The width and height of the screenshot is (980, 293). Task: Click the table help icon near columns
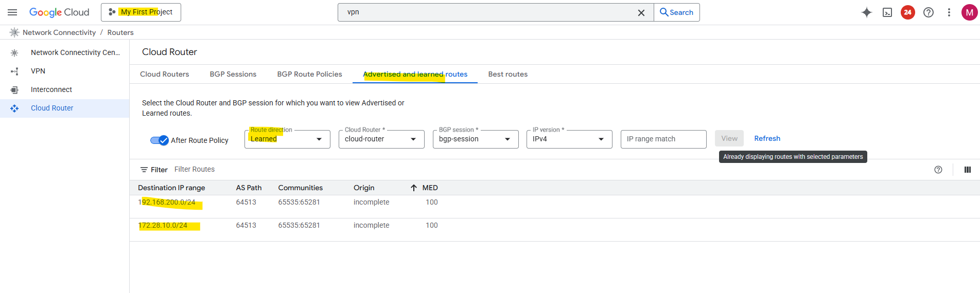point(938,170)
